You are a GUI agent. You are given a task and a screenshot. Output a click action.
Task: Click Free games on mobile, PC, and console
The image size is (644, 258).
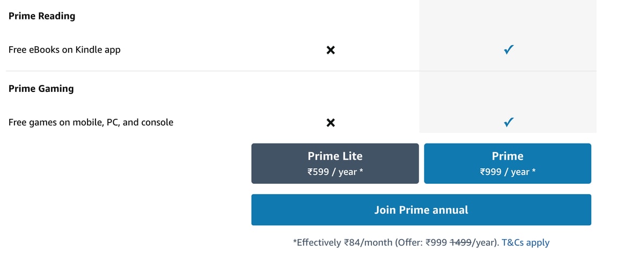coord(91,123)
